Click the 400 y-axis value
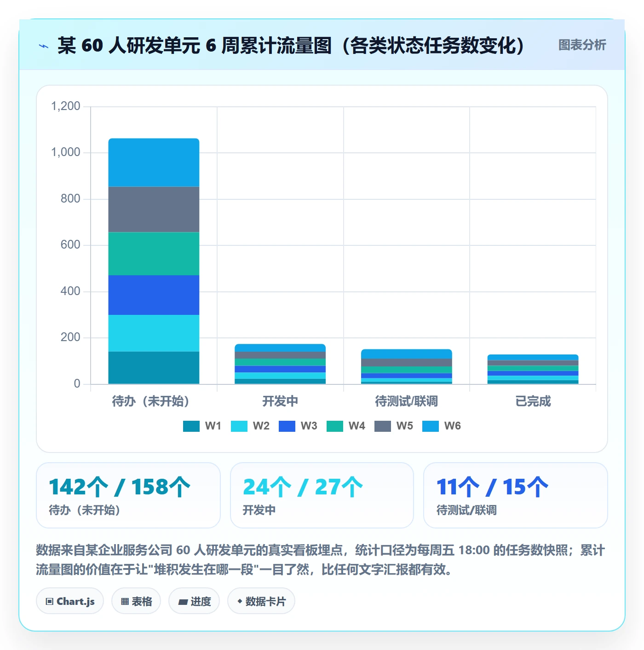Screen dimensions: 644x650 (x=70, y=291)
